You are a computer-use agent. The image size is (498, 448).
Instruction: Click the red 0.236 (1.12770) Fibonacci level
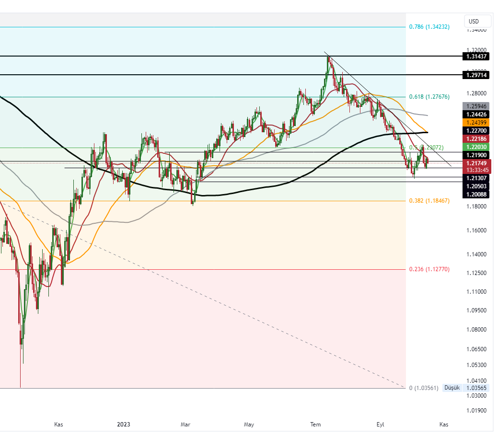click(430, 269)
